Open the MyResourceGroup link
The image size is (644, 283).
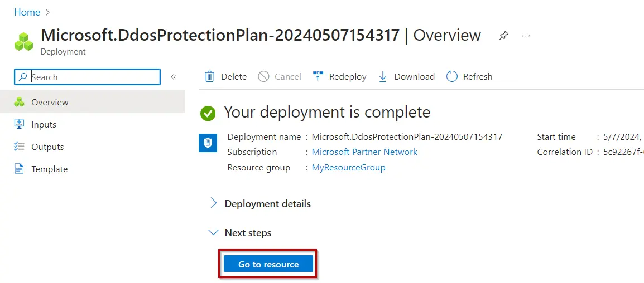tap(348, 168)
